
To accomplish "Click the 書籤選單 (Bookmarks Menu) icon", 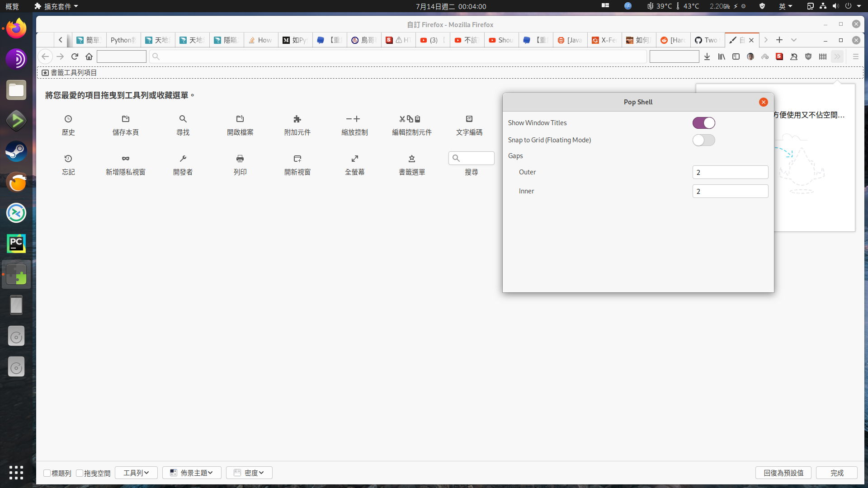I will point(412,159).
